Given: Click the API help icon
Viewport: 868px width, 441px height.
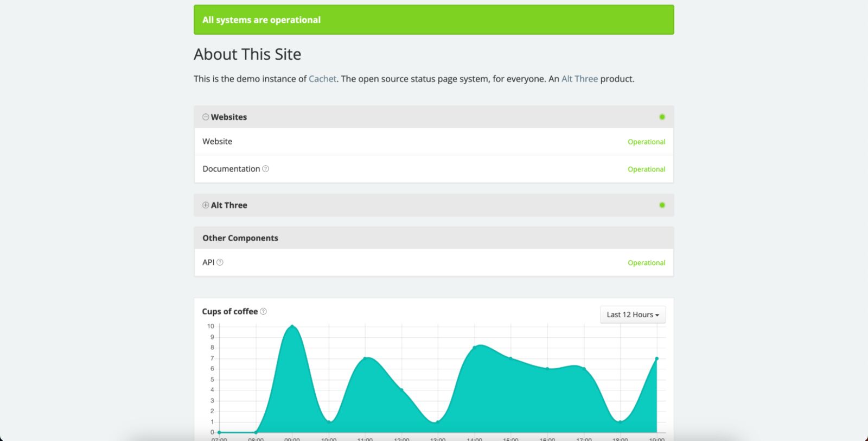Looking at the screenshot, I should click(x=220, y=262).
